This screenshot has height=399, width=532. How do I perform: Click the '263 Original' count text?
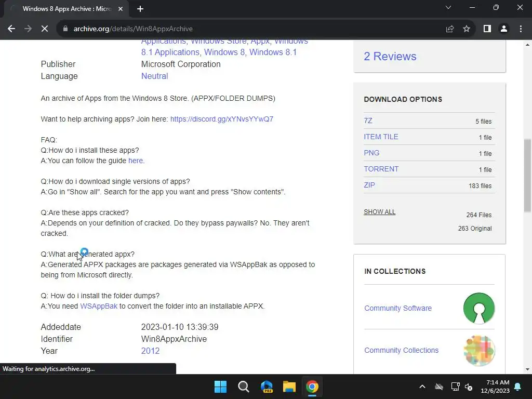(x=475, y=229)
